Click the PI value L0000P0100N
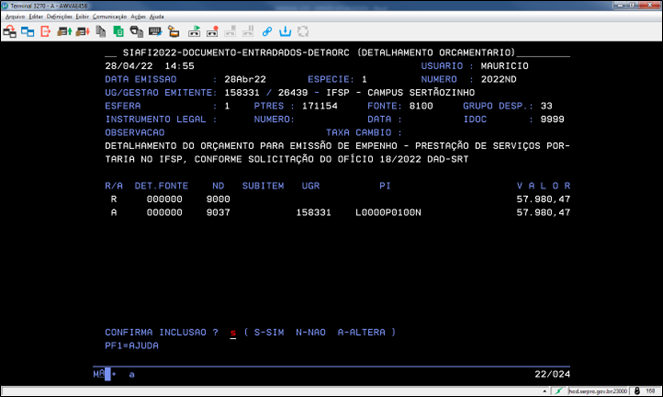This screenshot has width=663, height=397. click(x=388, y=213)
